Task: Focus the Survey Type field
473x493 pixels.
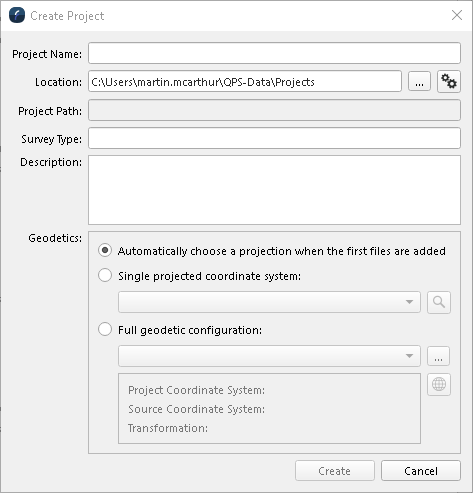Action: (274, 138)
